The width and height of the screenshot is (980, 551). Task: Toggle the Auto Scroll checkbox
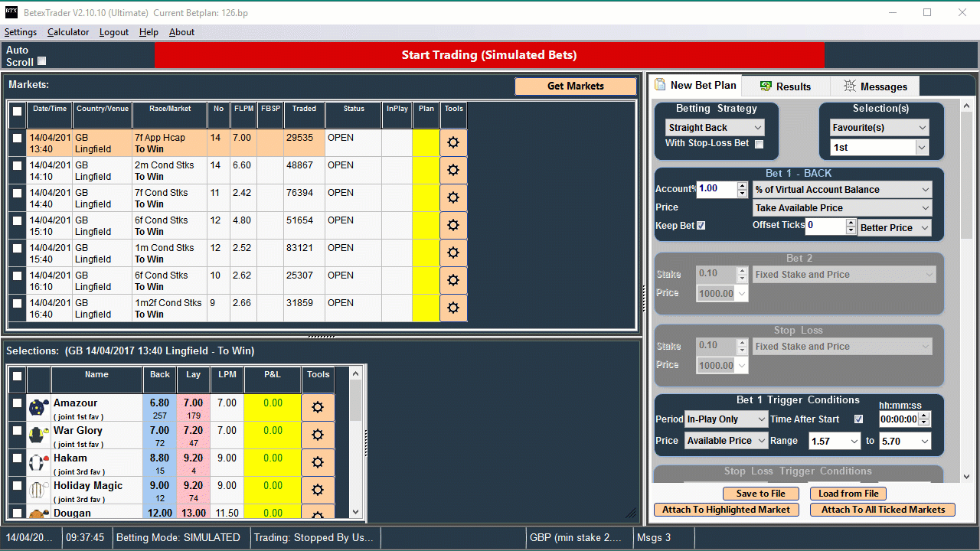[x=42, y=61]
